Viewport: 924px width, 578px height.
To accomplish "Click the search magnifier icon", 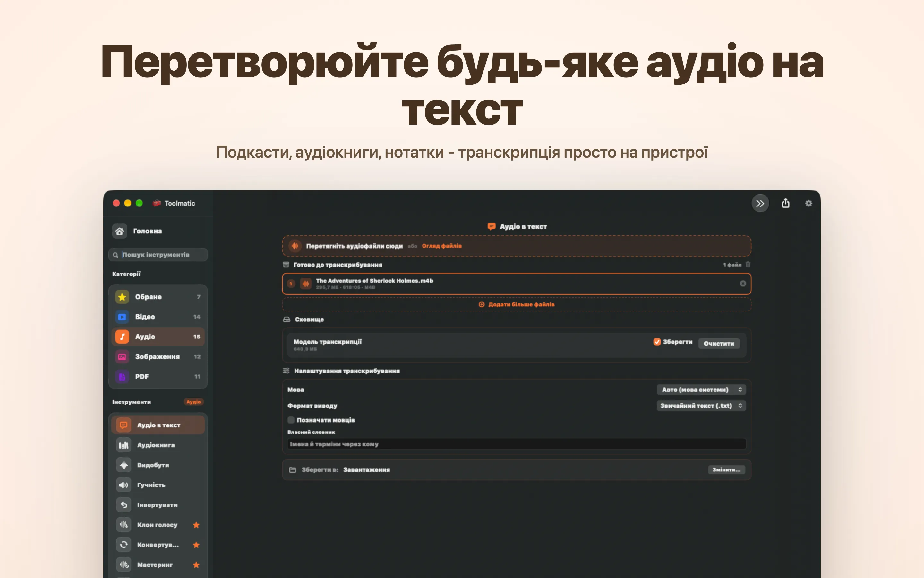I will [x=115, y=255].
